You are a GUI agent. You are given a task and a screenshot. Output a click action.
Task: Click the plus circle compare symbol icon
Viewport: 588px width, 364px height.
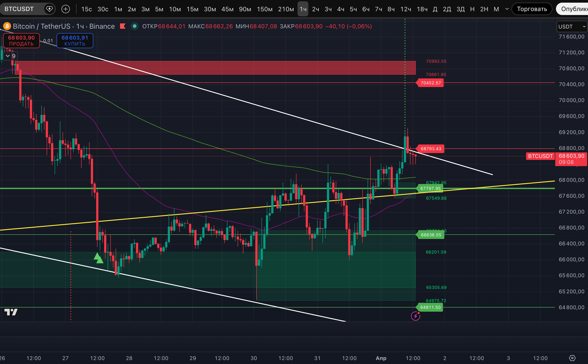[65, 9]
